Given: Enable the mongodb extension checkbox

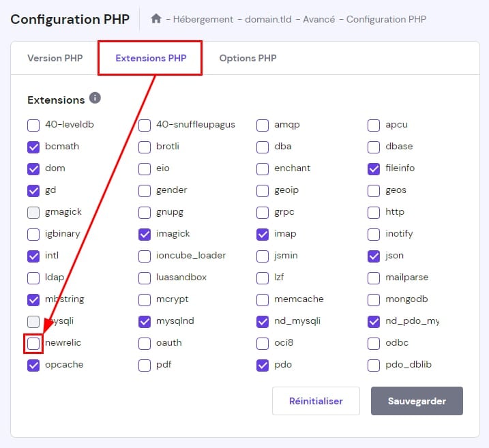Looking at the screenshot, I should coord(374,299).
